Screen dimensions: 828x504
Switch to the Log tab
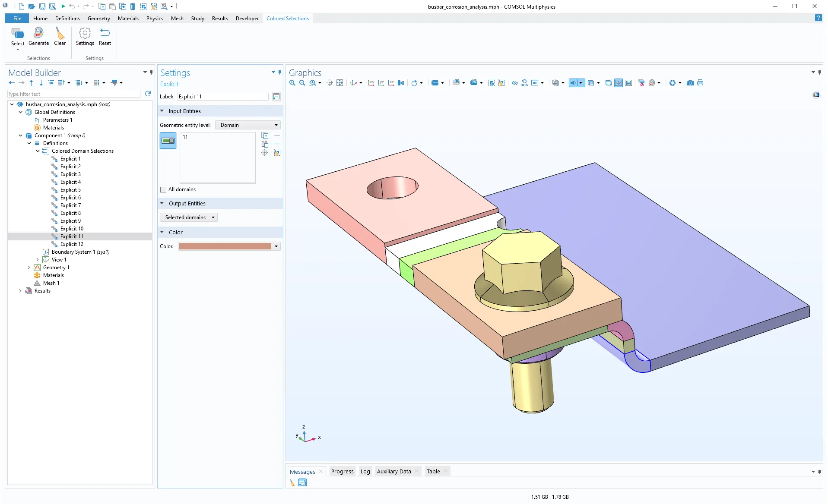coord(365,471)
